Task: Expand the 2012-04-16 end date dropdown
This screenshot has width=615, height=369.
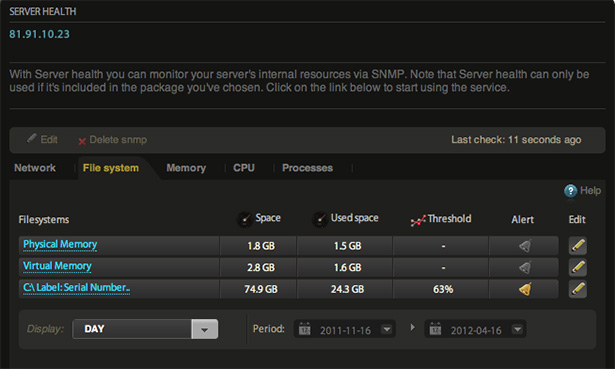Action: click(x=517, y=329)
